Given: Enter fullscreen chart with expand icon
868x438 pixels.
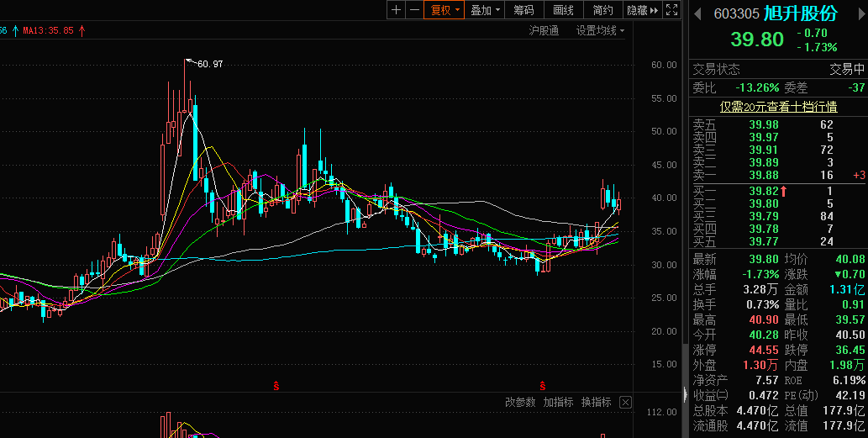Looking at the screenshot, I should pyautogui.click(x=671, y=10).
